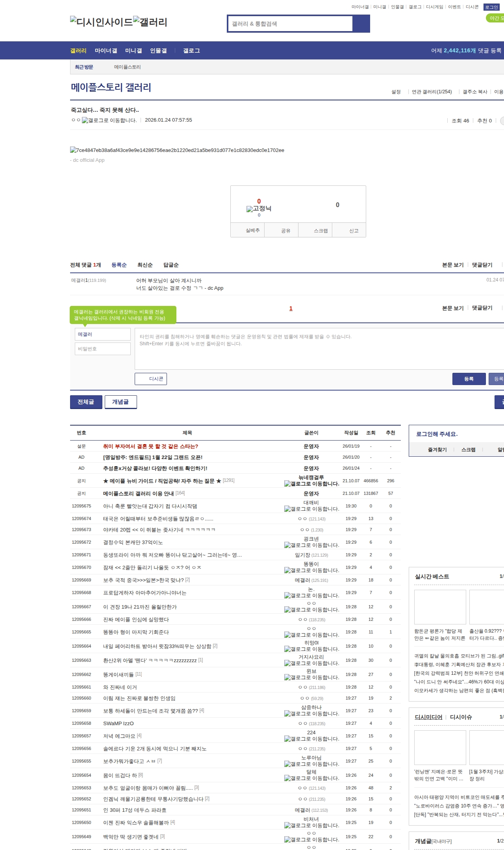Screen dimensions: 504x850
Task: Click the 로그인 link at top right
Action: (491, 7)
